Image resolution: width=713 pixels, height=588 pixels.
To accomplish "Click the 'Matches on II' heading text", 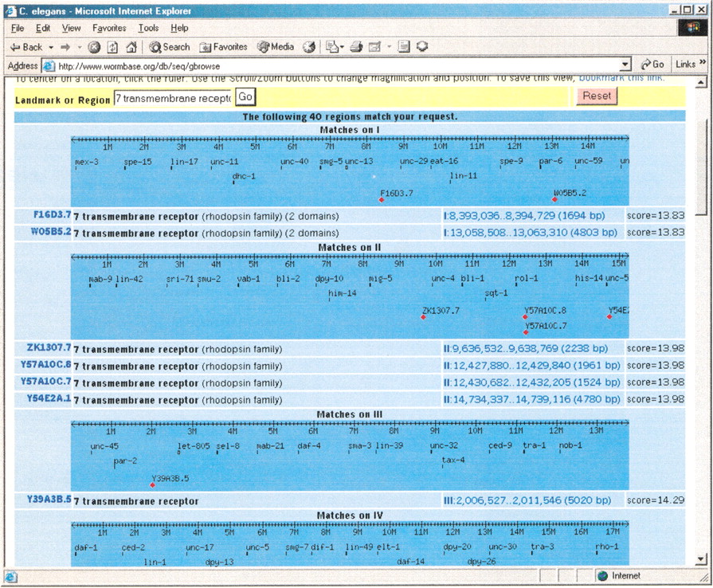I will 349,247.
